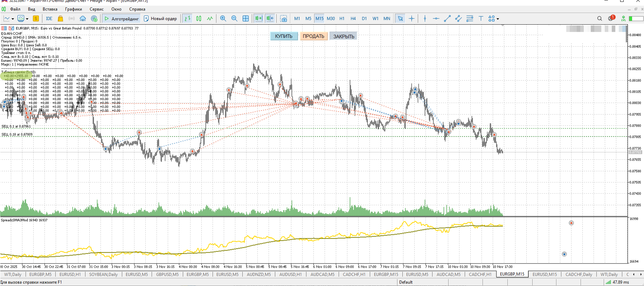This screenshot has width=644, height=286.
Task: Select the vertical line drawing tool
Action: click(425, 19)
